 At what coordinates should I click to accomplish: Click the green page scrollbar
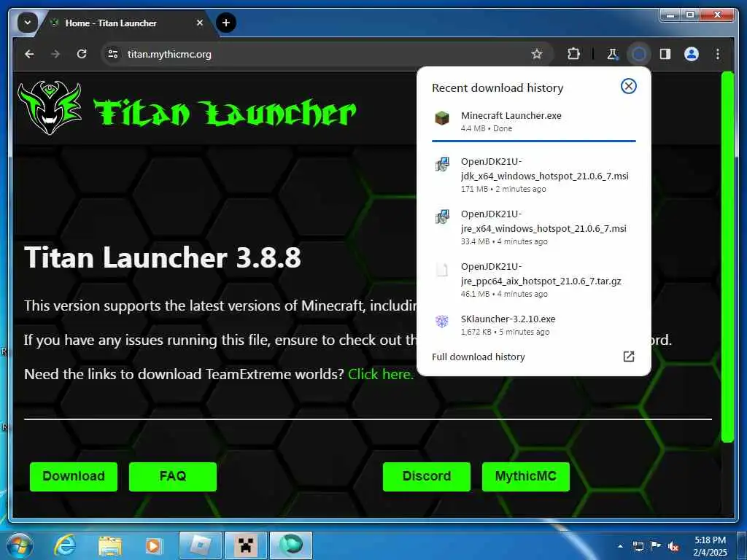click(727, 257)
